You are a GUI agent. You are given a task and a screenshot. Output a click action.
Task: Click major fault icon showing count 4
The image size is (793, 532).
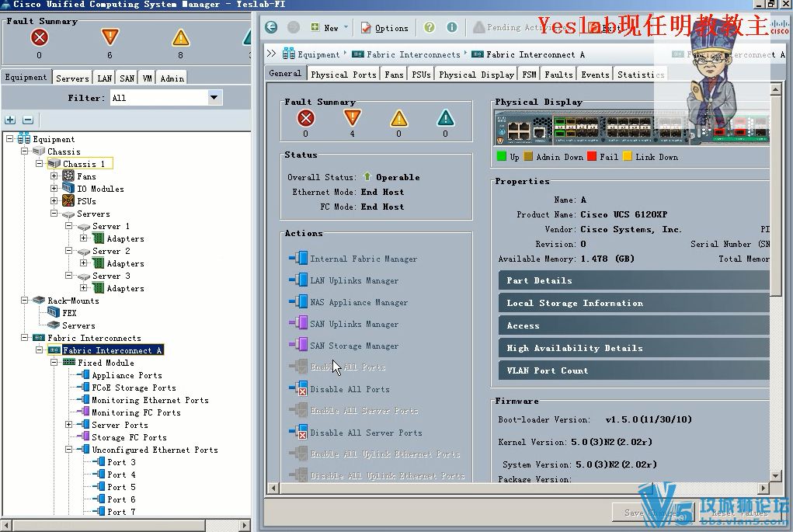pos(352,118)
